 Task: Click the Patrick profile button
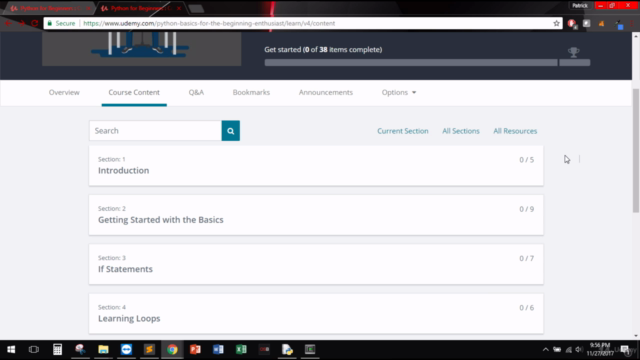[x=580, y=6]
